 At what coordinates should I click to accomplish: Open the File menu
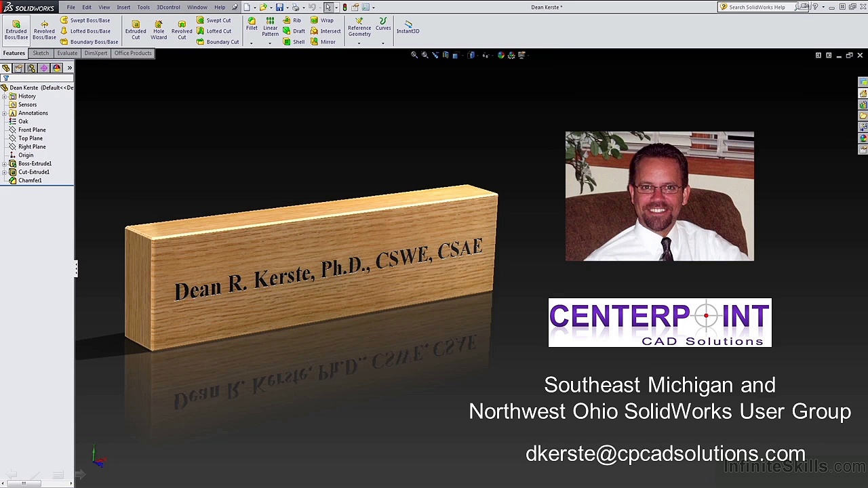[71, 7]
